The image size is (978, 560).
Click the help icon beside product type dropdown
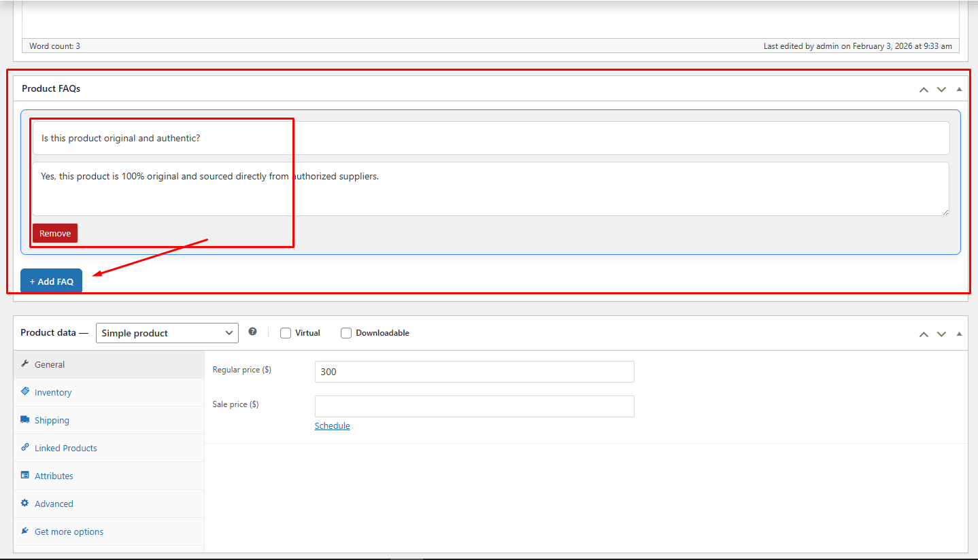(x=252, y=331)
